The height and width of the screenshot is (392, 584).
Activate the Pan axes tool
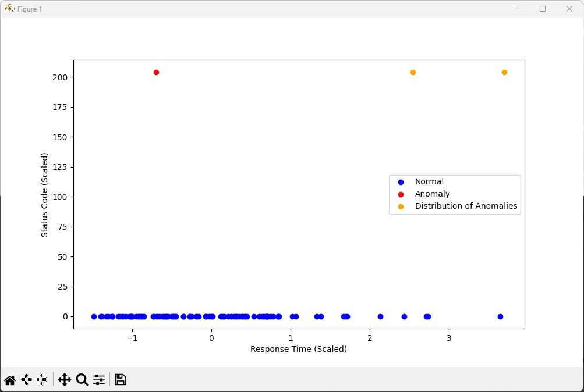coord(65,380)
